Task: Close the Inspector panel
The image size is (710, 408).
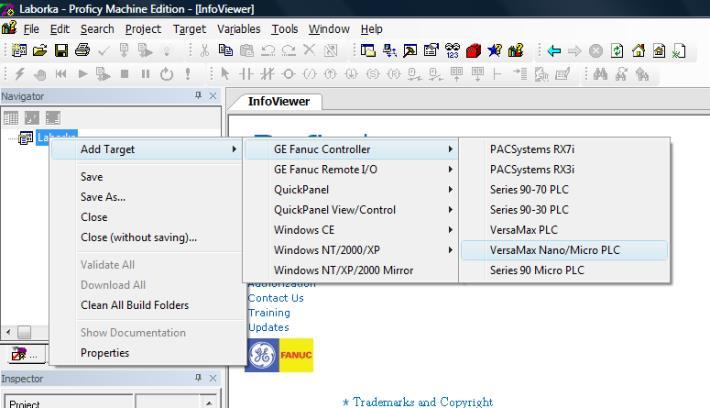Action: click(213, 378)
